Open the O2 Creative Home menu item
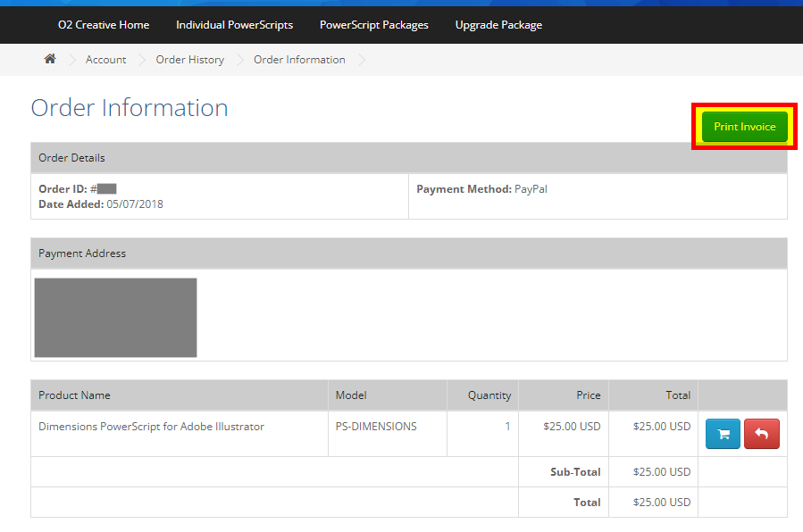This screenshot has width=803, height=532. pos(104,25)
